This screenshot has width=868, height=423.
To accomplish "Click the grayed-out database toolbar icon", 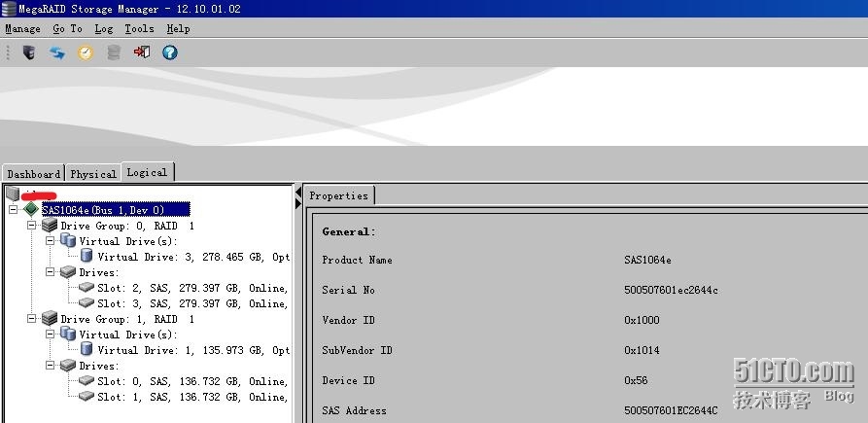I will coord(114,53).
